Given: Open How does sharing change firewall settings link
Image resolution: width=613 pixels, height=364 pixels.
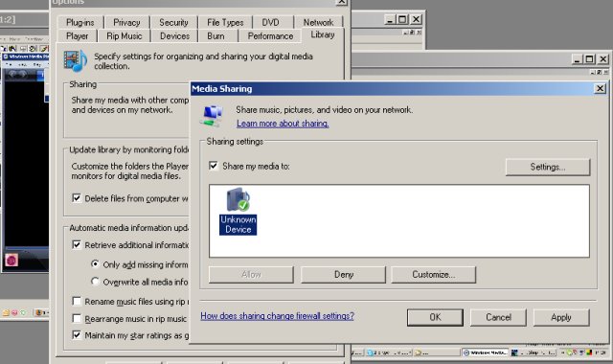Looking at the screenshot, I should (x=277, y=315).
